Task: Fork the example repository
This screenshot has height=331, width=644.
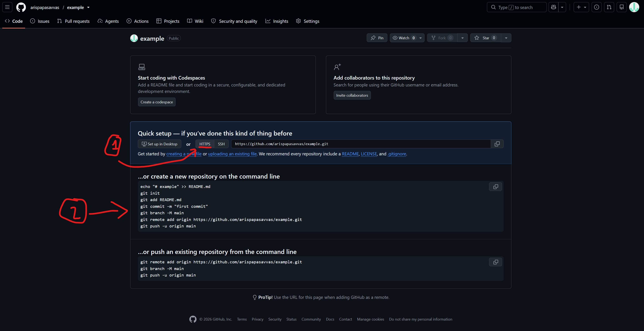Action: [442, 38]
